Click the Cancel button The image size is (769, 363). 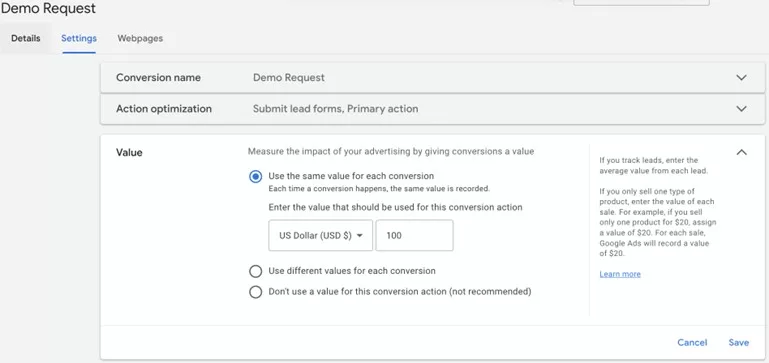tap(692, 342)
